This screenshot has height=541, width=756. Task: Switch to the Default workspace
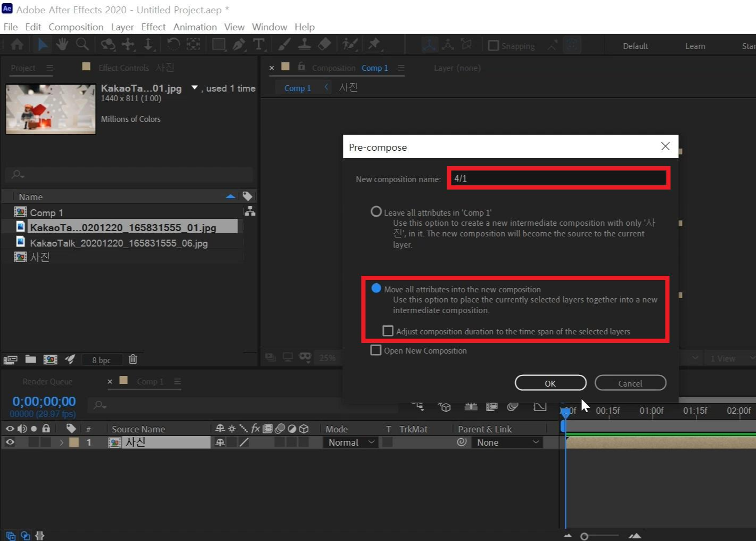[635, 46]
